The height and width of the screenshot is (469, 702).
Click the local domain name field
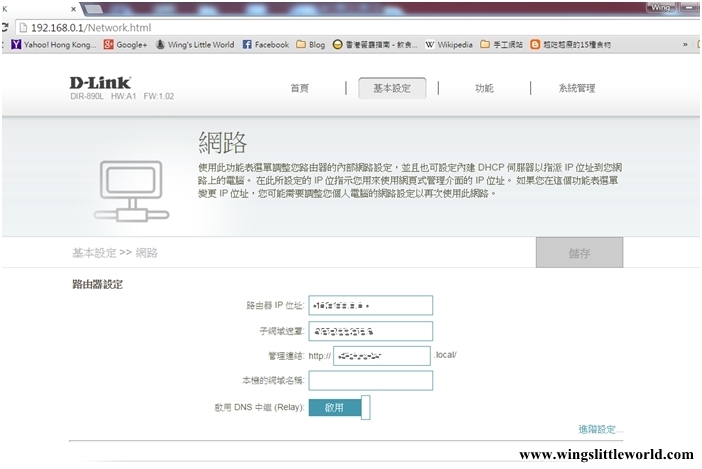tap(370, 380)
